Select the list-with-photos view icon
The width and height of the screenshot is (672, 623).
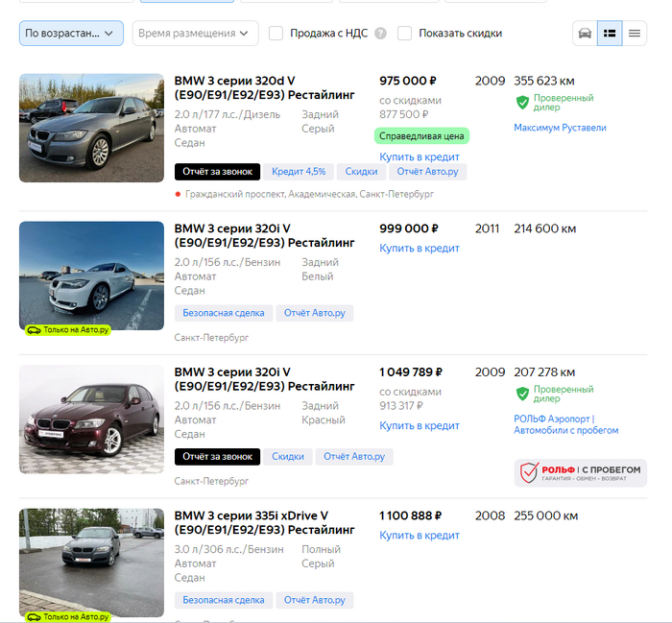pos(610,34)
